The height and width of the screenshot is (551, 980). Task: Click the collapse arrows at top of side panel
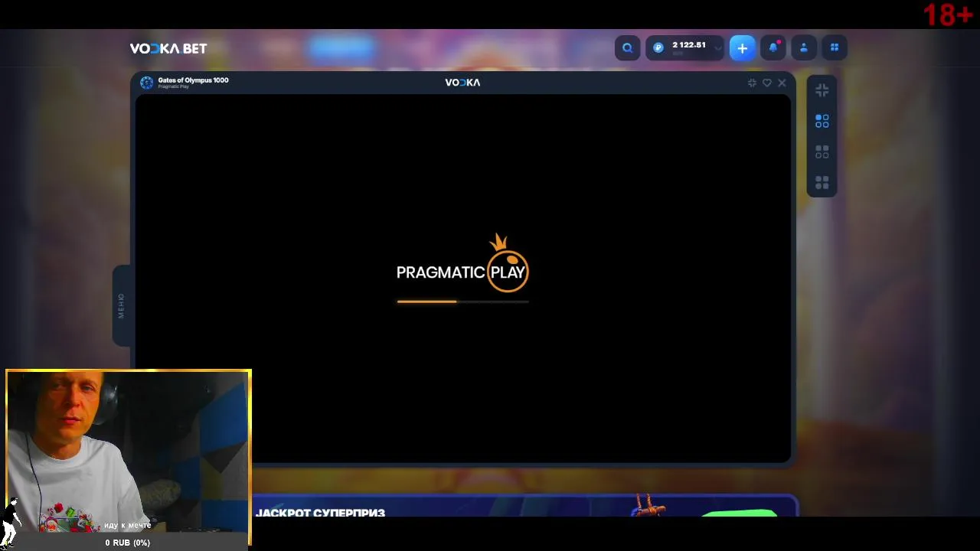coord(822,90)
